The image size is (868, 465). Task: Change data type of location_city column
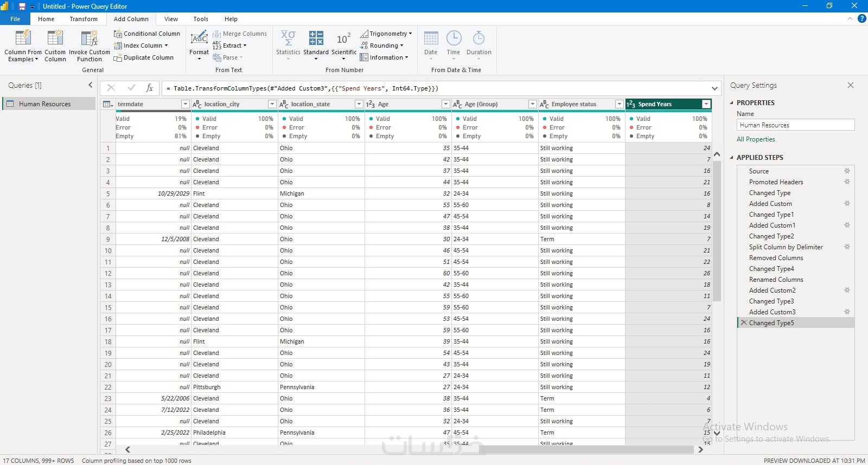[197, 104]
